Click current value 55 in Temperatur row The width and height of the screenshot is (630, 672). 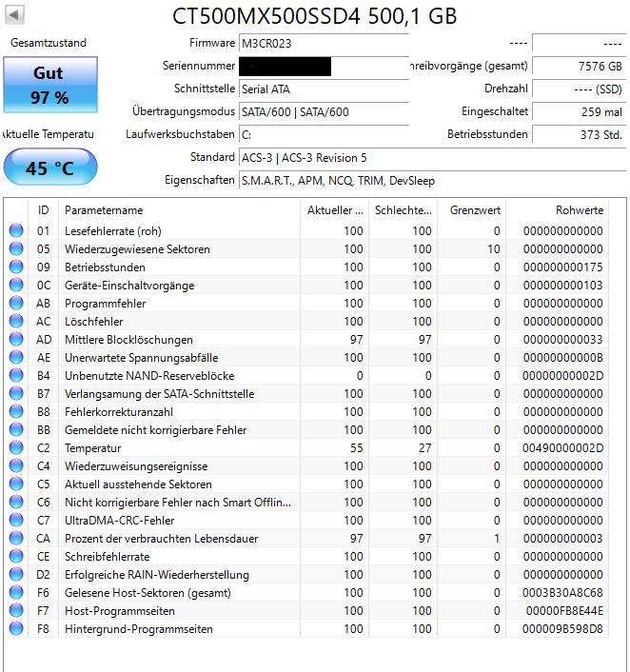tap(357, 448)
